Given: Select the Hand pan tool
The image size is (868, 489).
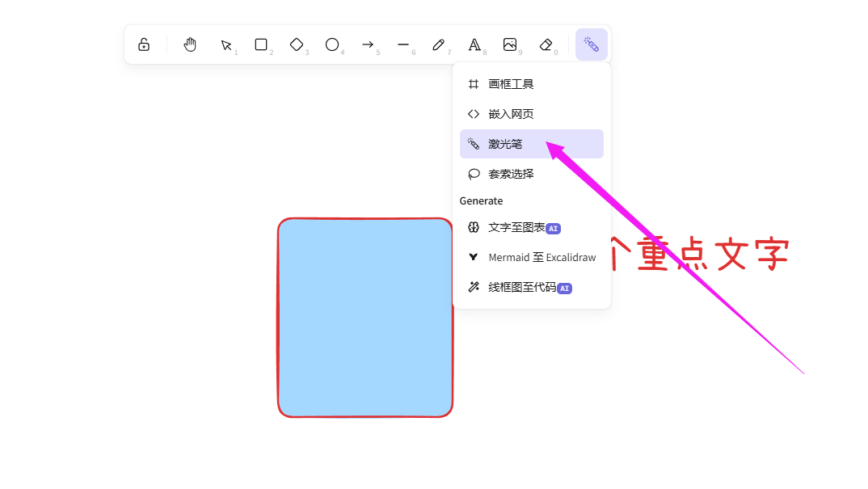Looking at the screenshot, I should pos(190,44).
